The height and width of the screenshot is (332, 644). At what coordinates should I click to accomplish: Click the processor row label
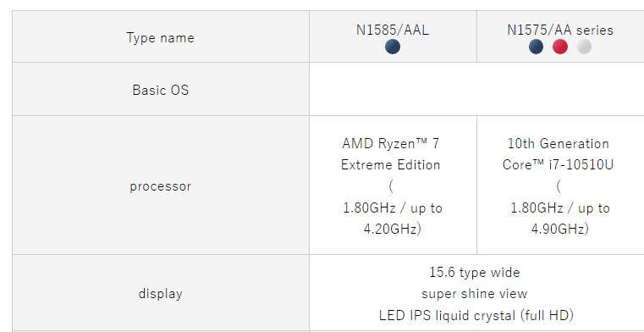point(160,186)
